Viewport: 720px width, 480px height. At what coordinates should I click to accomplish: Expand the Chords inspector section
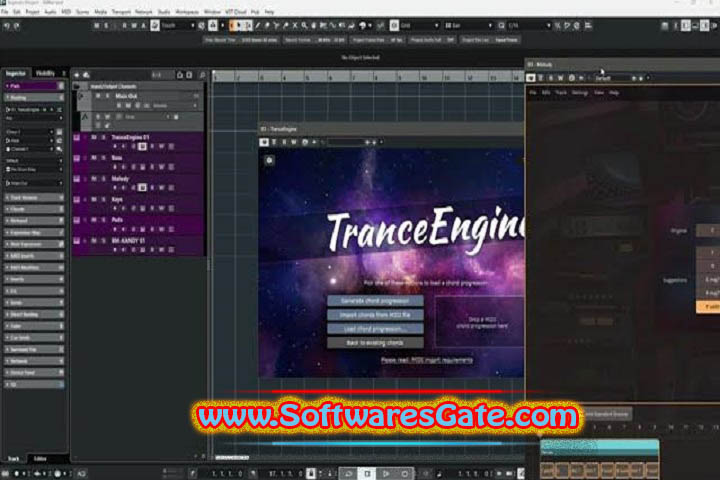tap(34, 209)
